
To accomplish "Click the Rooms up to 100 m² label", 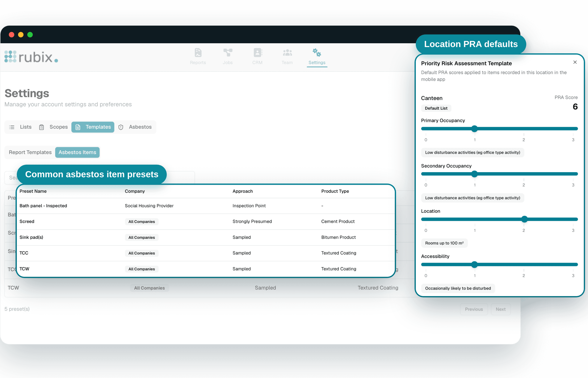I will [x=444, y=243].
